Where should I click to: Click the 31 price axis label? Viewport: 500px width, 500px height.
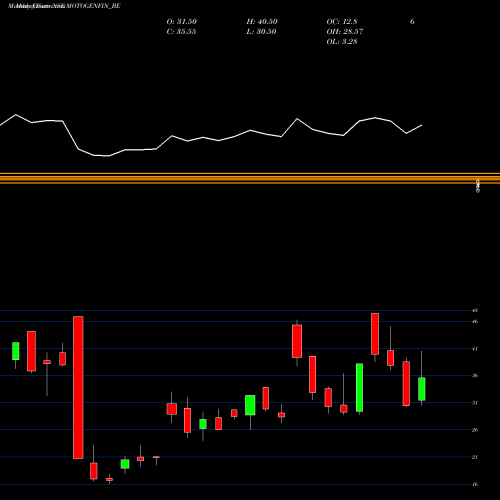click(x=475, y=403)
